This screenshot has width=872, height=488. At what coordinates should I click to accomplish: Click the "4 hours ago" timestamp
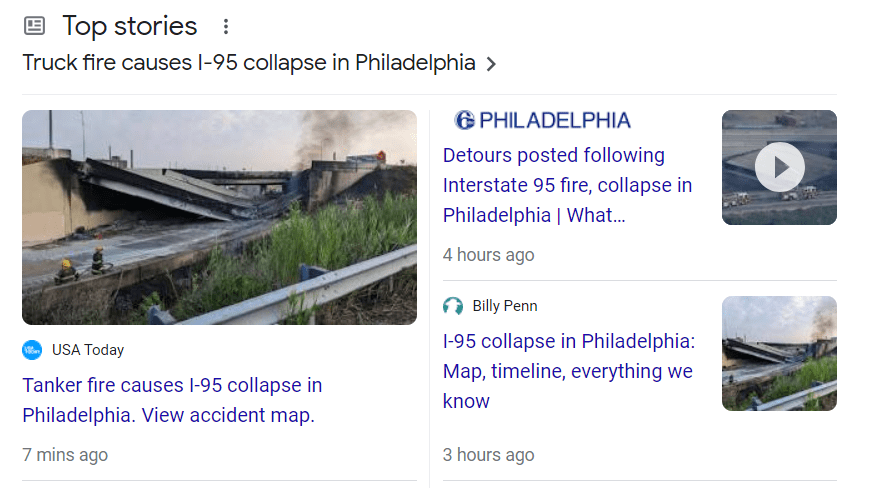point(488,255)
